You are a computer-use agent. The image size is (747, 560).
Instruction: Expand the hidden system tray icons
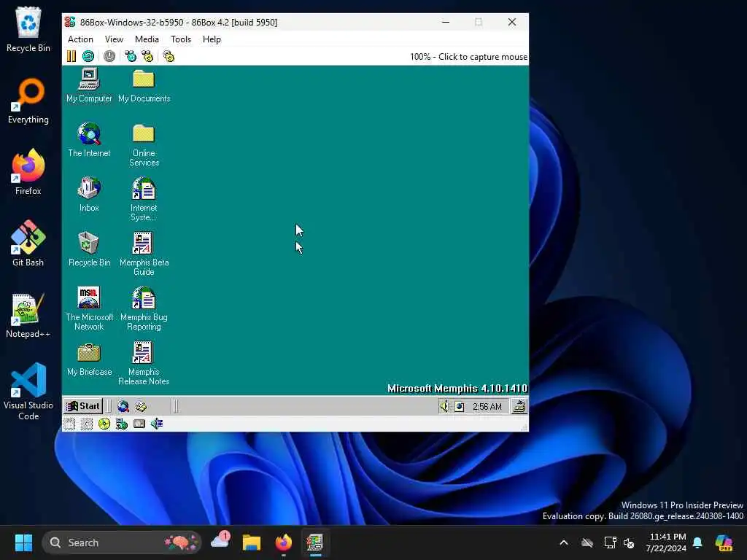pos(564,542)
